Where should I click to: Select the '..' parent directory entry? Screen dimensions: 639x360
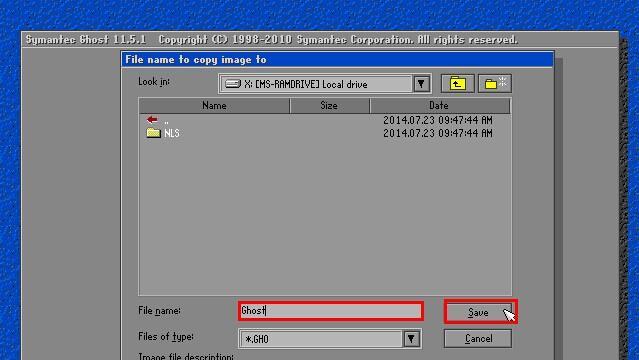pyautogui.click(x=166, y=121)
